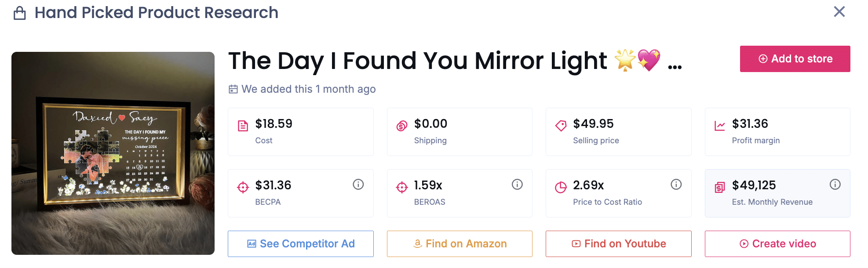Click the BECPA target icon
868x268 pixels.
pyautogui.click(x=243, y=186)
